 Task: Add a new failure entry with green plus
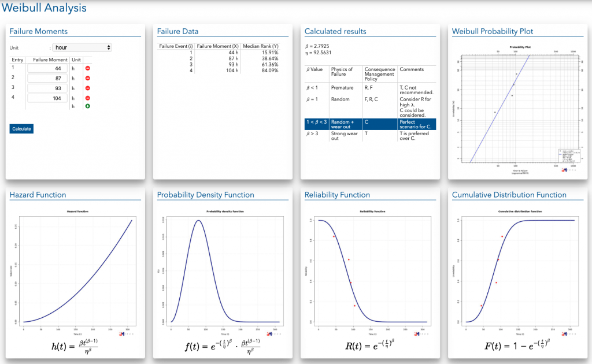coord(88,106)
